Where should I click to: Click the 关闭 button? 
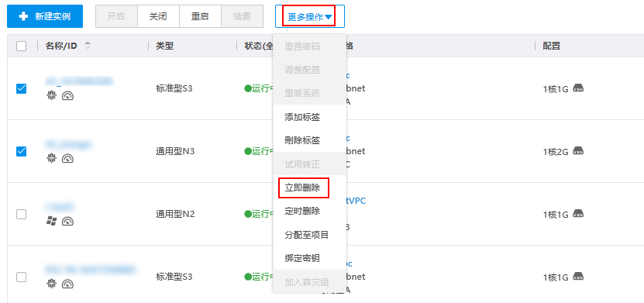158,16
